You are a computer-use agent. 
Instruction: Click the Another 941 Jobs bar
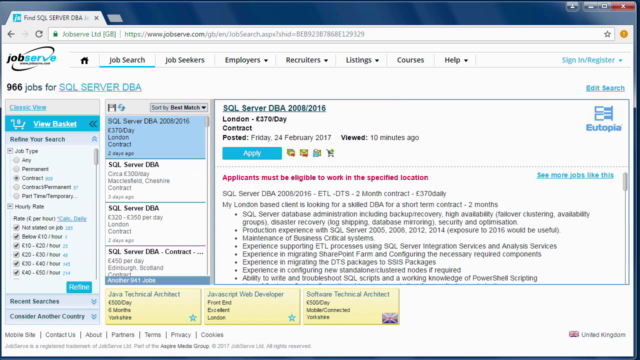[x=158, y=280]
